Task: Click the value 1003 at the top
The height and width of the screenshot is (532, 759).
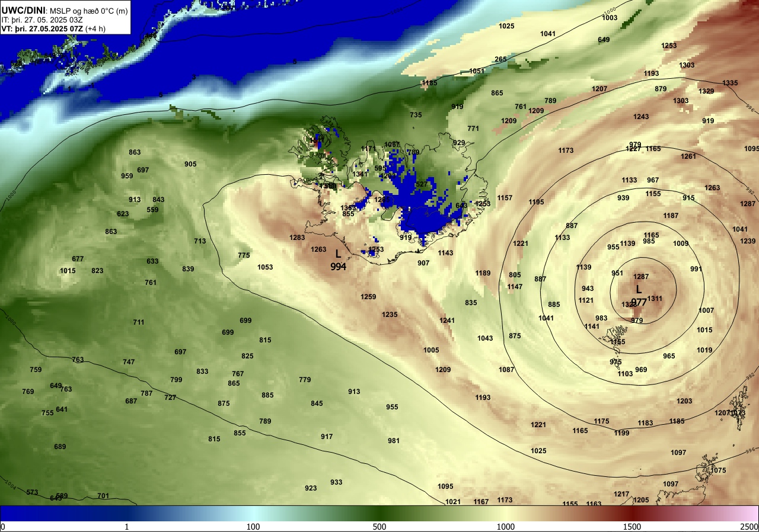Action: (610, 18)
